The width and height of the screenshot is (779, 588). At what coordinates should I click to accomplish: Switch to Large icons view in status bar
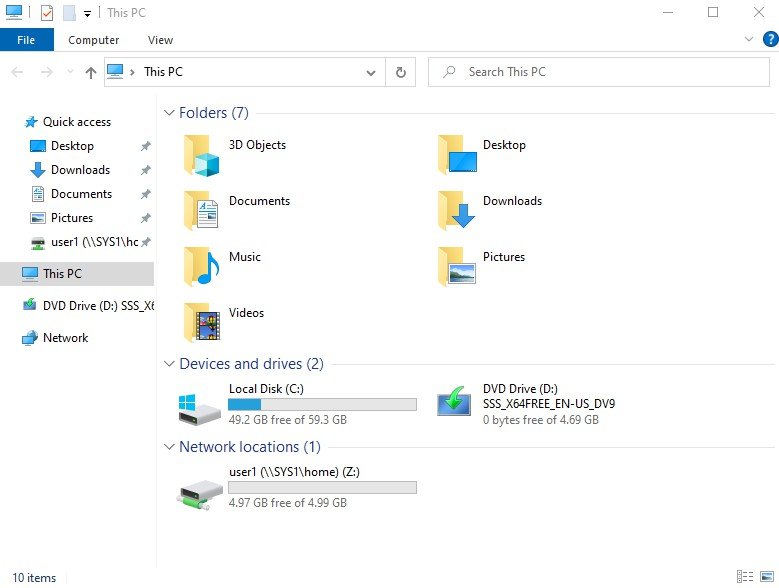click(x=767, y=577)
